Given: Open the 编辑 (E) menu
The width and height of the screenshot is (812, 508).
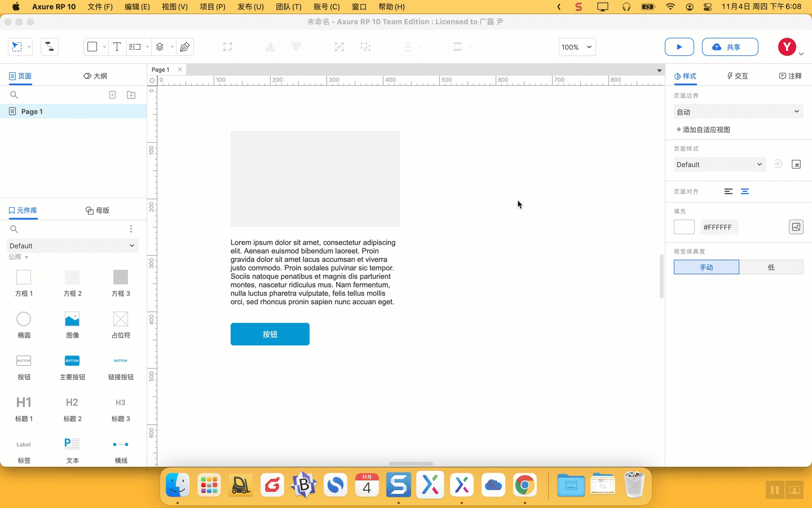Looking at the screenshot, I should (x=137, y=7).
